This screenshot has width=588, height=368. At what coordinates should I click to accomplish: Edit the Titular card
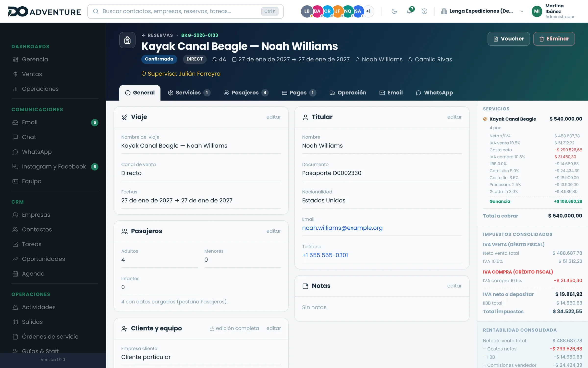pos(454,117)
